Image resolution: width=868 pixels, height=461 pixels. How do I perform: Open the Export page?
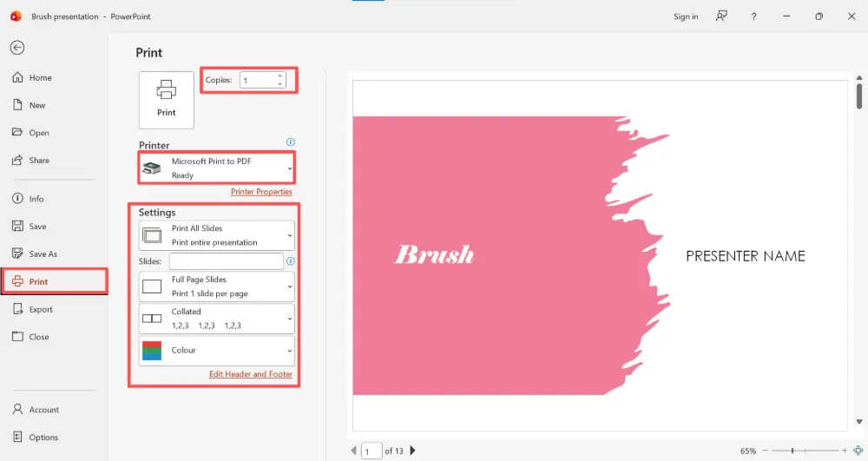[x=33, y=309]
